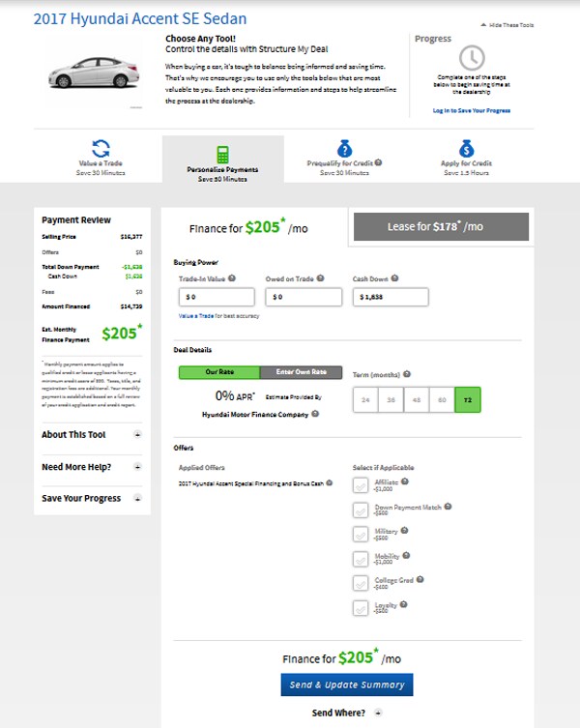Click Value a Trade link under Trade-In Value
The height and width of the screenshot is (728, 580).
tap(196, 316)
